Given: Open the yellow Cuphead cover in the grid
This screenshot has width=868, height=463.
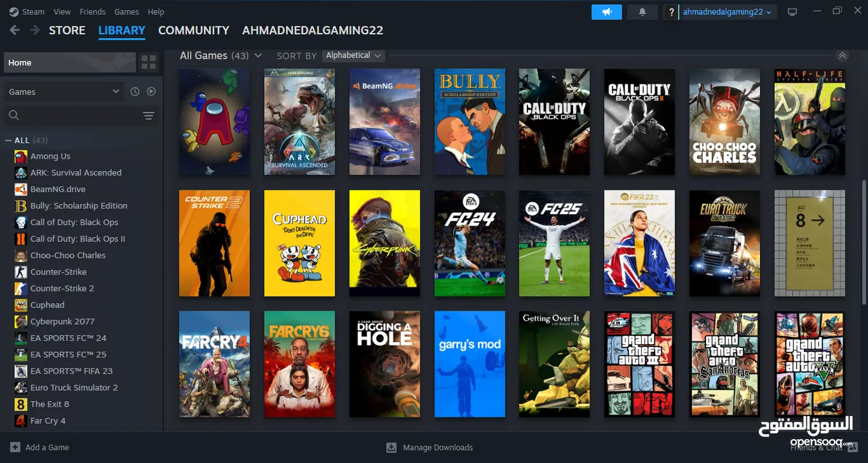Looking at the screenshot, I should pyautogui.click(x=299, y=243).
